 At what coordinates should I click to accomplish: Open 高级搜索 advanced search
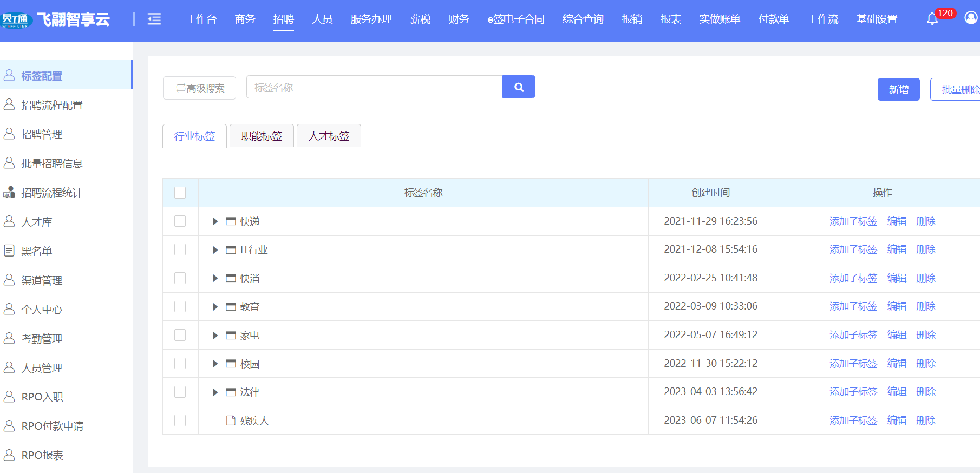(199, 88)
